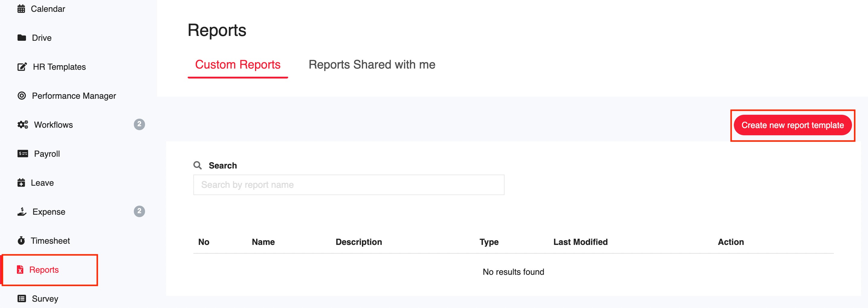
Task: Switch to Reports Shared with me tab
Action: coord(372,64)
